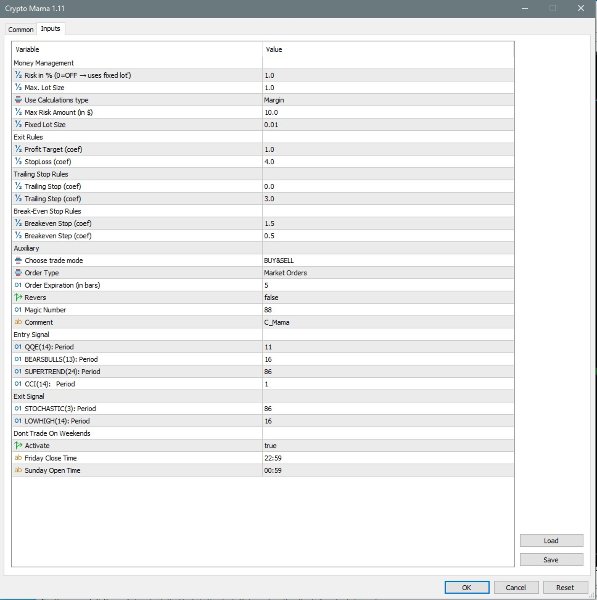The image size is (597, 600).
Task: Click the boolean arrow icon next to Revers
Action: tap(18, 297)
